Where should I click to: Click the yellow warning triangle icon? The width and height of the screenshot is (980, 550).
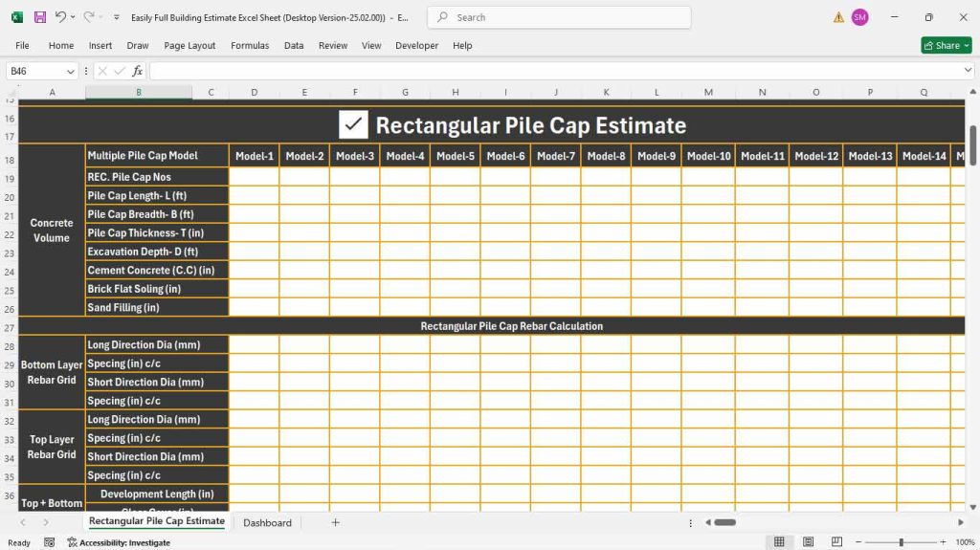[x=838, y=17]
